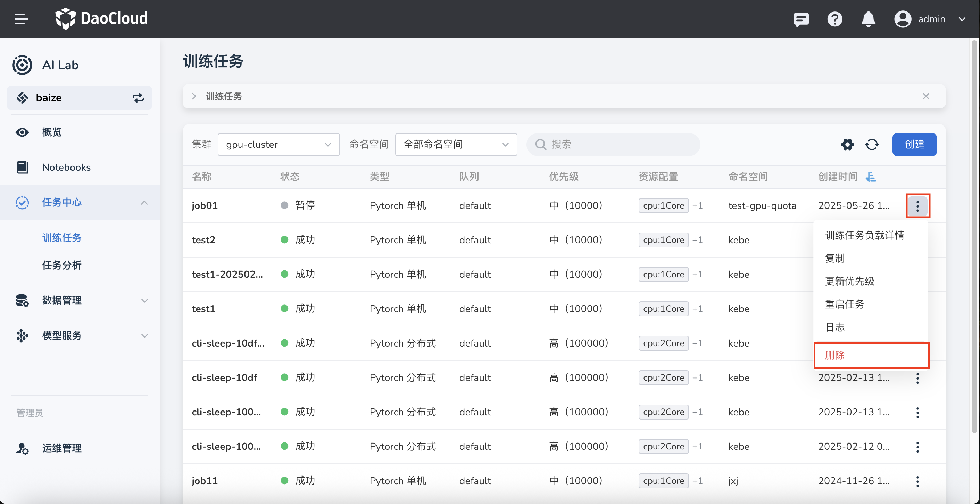Viewport: 980px width, 504px height.
Task: Select 更新优先级 menu entry
Action: [x=849, y=281]
